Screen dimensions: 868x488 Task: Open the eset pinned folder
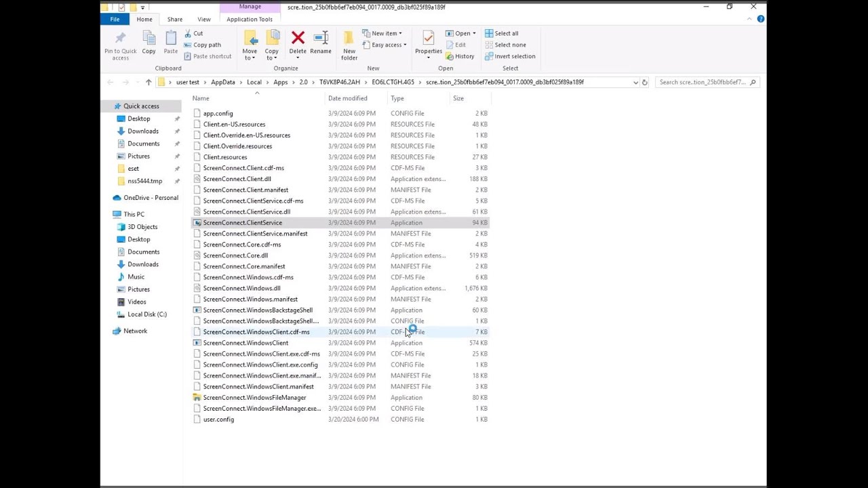(133, 169)
